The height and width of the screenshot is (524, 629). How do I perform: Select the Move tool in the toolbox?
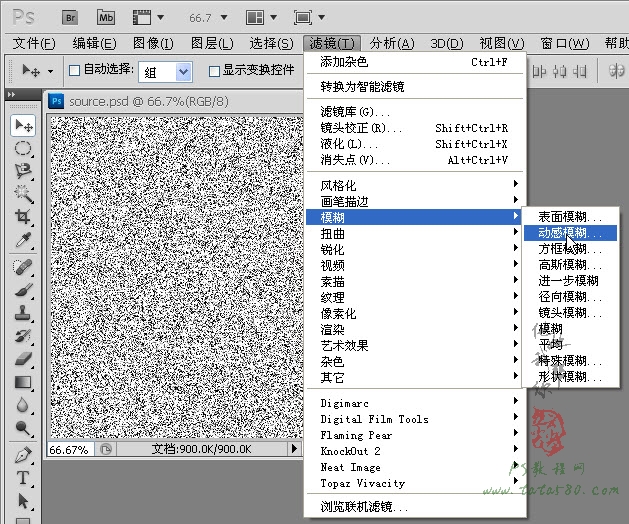tap(23, 126)
